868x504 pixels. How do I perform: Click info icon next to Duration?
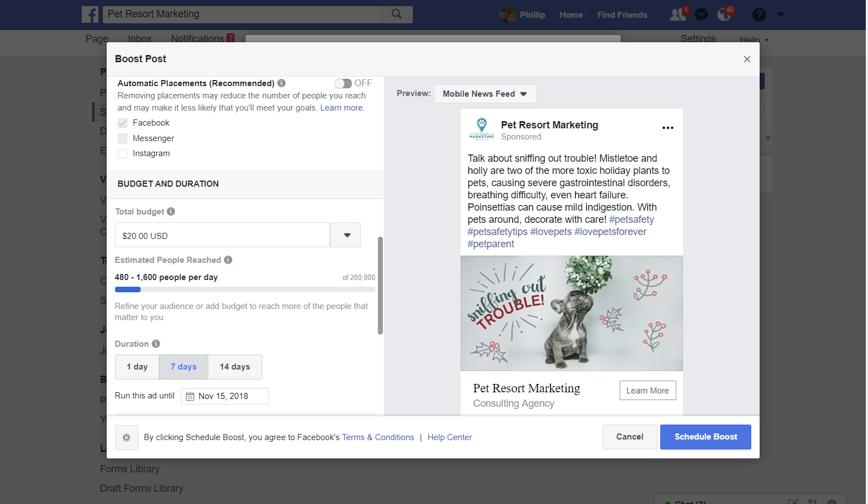tap(156, 344)
